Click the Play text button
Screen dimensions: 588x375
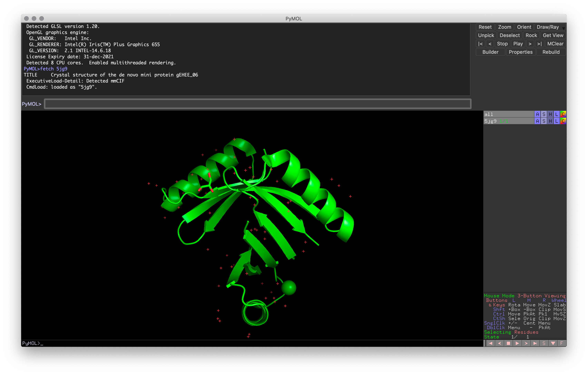click(x=518, y=44)
